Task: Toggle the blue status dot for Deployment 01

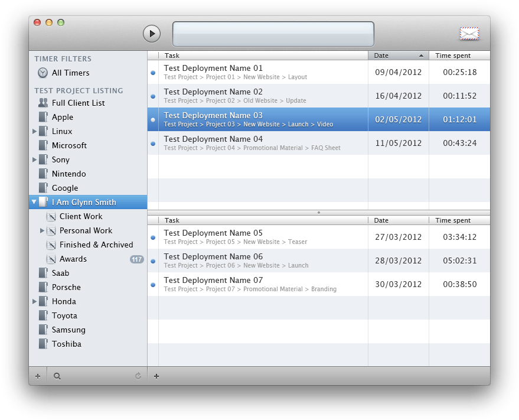Action: tap(153, 73)
